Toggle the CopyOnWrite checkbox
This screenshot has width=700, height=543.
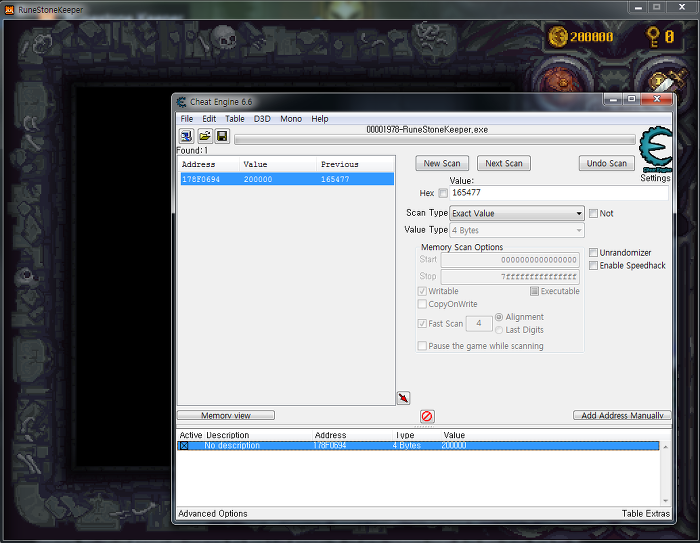pos(422,304)
